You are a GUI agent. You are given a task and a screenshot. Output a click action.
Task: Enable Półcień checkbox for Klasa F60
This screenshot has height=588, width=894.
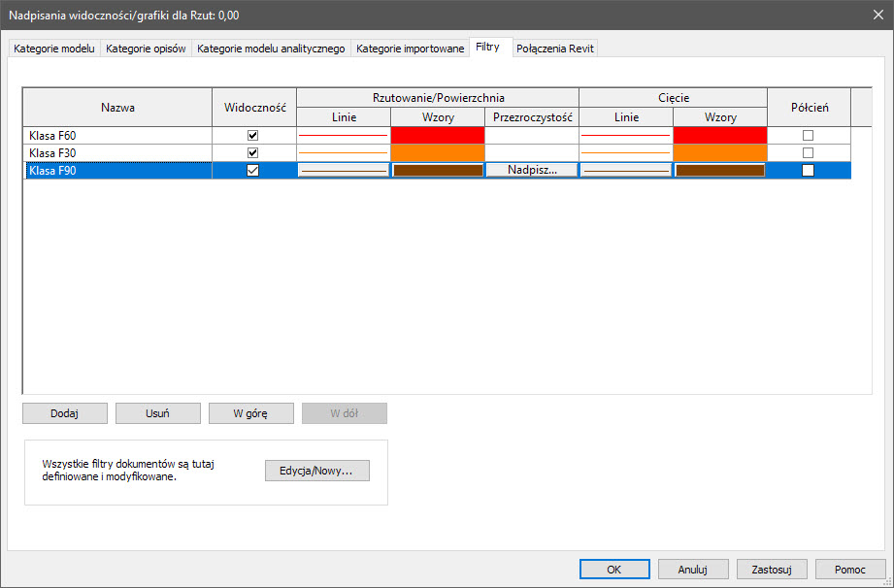[x=808, y=136]
